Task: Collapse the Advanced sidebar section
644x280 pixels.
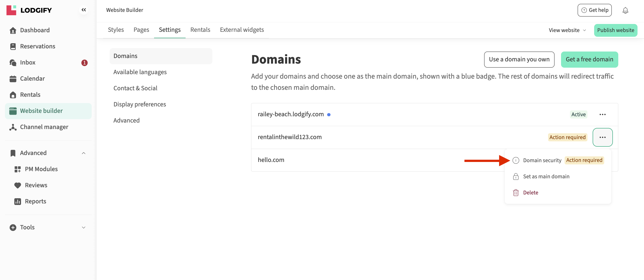Action: [x=83, y=153]
